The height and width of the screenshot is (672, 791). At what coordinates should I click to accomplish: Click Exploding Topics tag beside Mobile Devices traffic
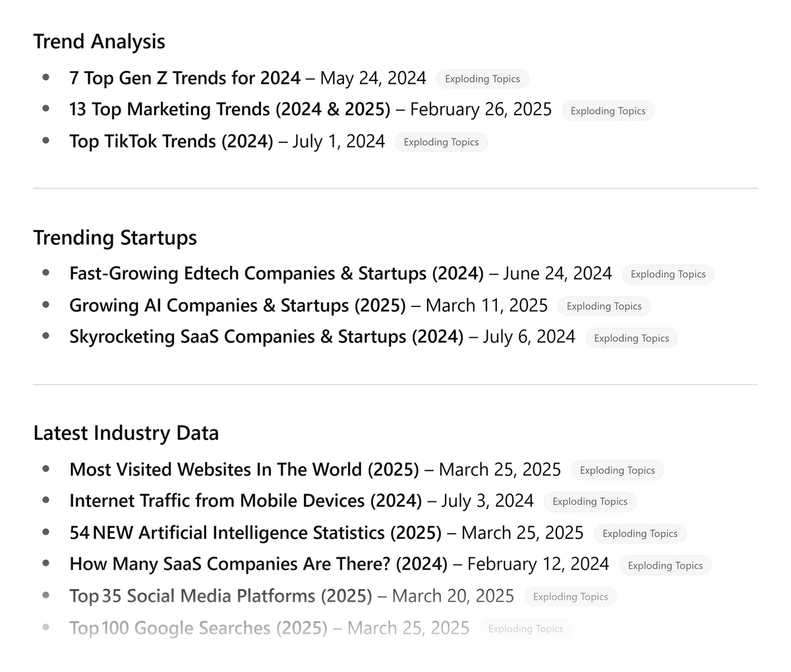coord(590,502)
